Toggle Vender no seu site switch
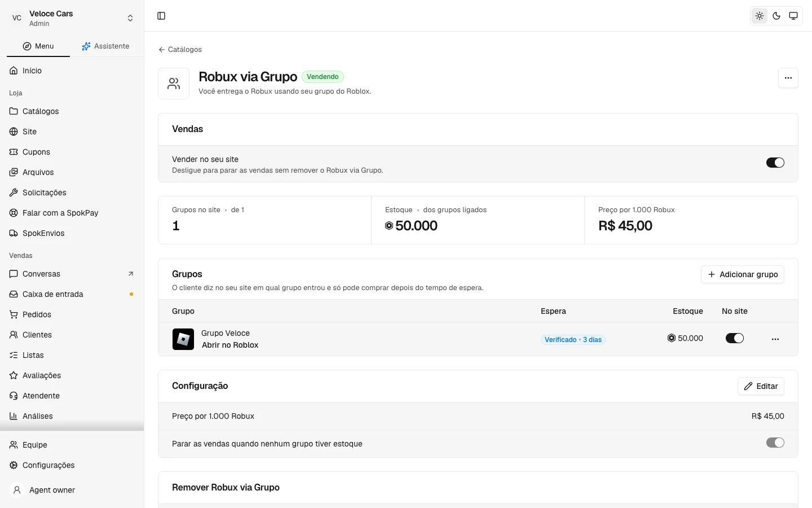This screenshot has width=812, height=508. [x=775, y=163]
